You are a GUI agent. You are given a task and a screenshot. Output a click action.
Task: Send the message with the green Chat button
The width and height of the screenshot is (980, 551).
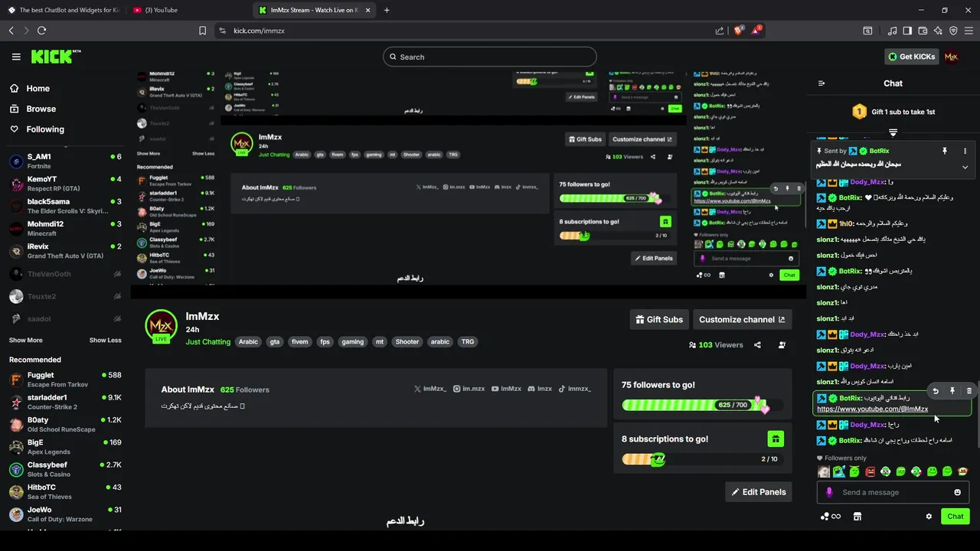(955, 517)
